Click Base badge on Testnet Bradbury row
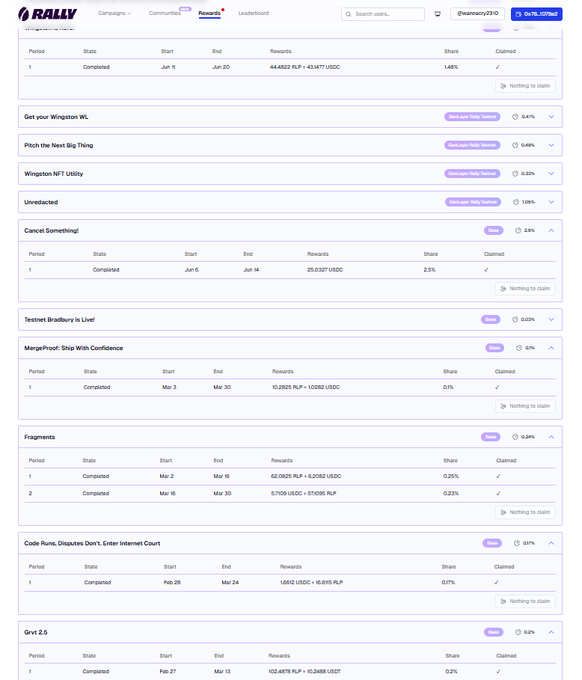This screenshot has height=680, width=582. 490,320
